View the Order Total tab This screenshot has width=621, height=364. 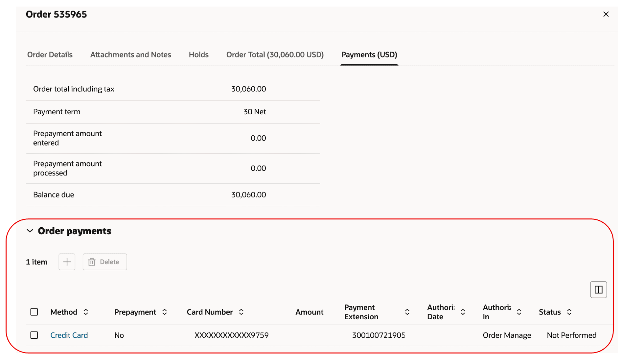(x=275, y=55)
